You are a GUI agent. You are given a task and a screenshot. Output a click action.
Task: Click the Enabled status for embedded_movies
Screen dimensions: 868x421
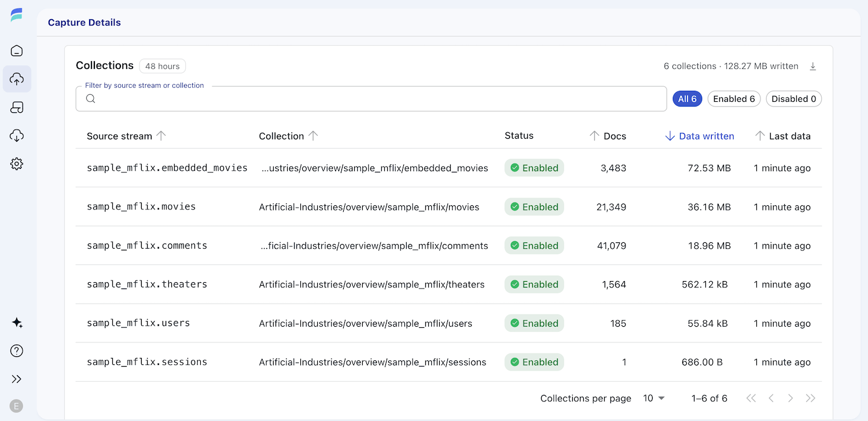click(x=534, y=168)
